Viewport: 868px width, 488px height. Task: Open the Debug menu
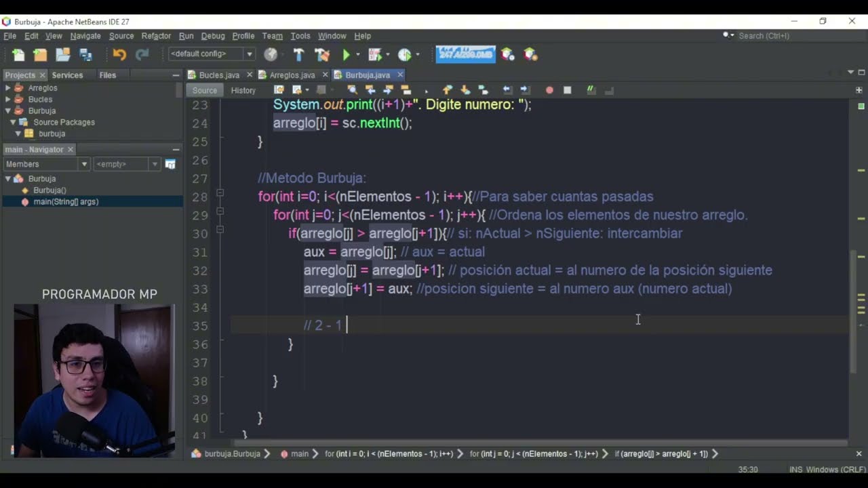[213, 36]
